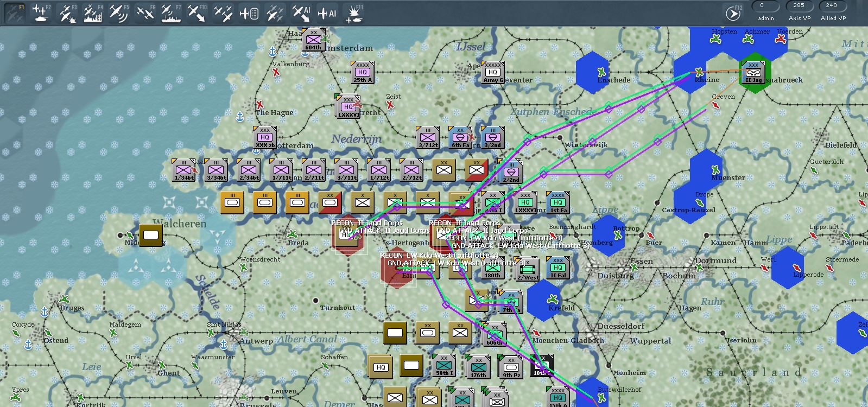The width and height of the screenshot is (868, 407).
Task: Select the 1/711t regiment counter
Action: 281,170
